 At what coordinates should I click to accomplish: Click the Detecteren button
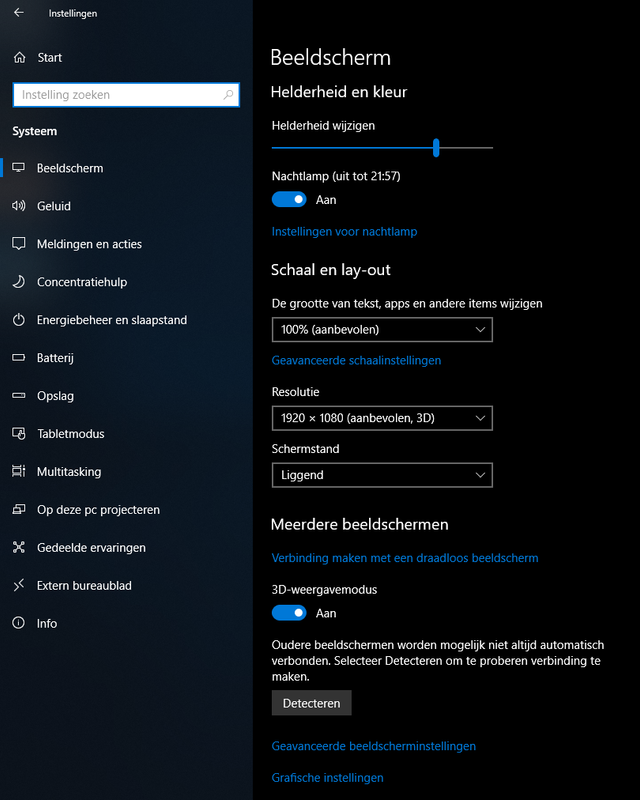click(x=311, y=703)
